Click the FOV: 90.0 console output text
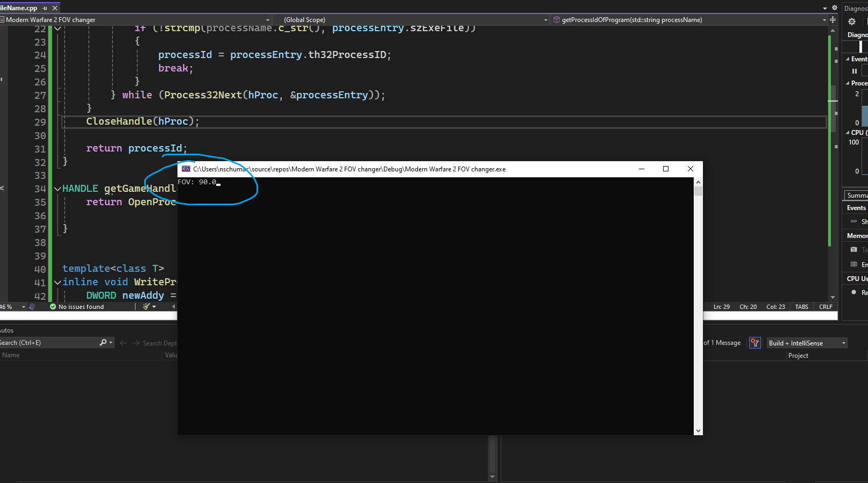The image size is (868, 483). 197,182
